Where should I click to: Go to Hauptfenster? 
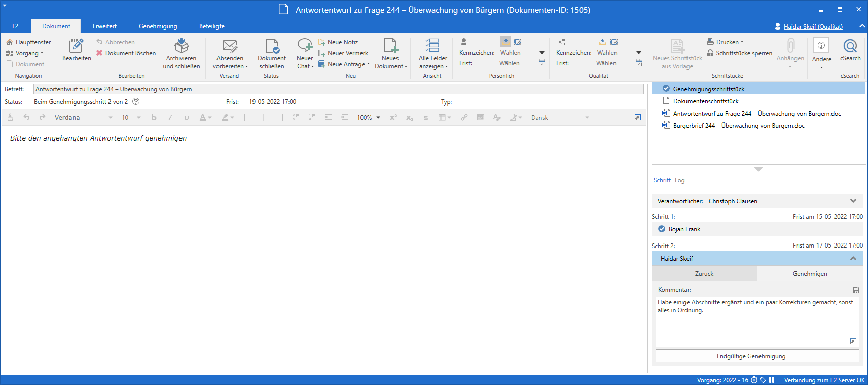[28, 42]
